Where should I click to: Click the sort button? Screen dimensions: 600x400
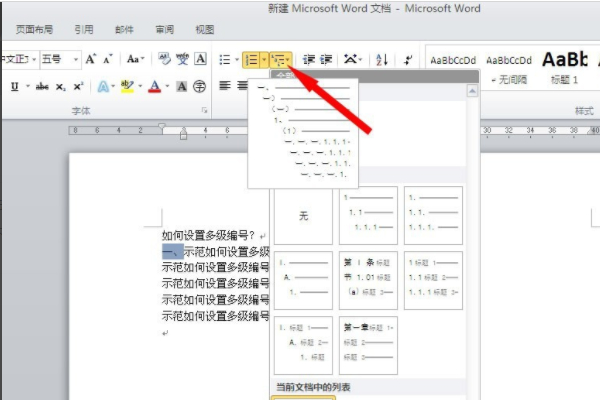(381, 60)
